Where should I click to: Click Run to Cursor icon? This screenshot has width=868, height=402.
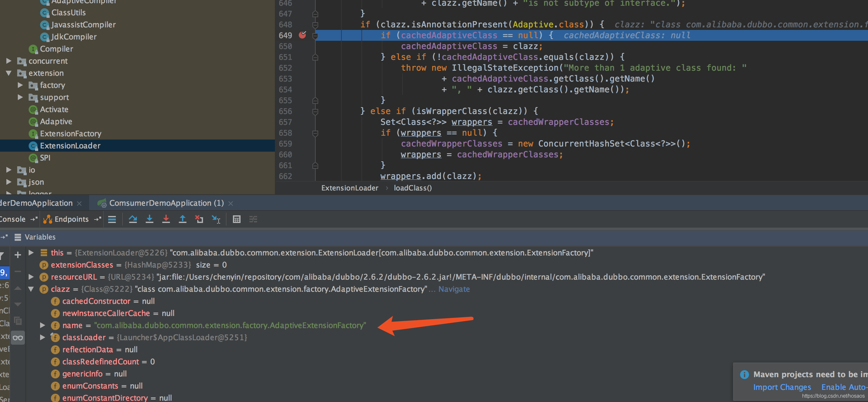tap(216, 219)
